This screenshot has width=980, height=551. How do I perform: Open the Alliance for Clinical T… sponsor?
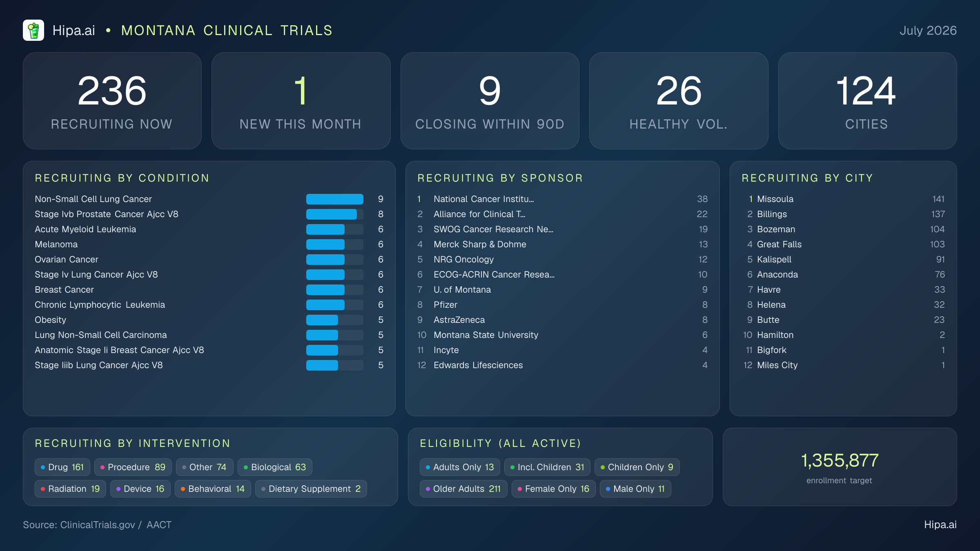(562, 214)
